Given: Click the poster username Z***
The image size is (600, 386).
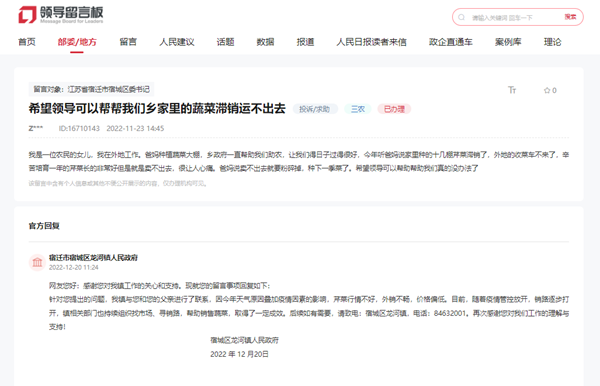Looking at the screenshot, I should pos(36,129).
